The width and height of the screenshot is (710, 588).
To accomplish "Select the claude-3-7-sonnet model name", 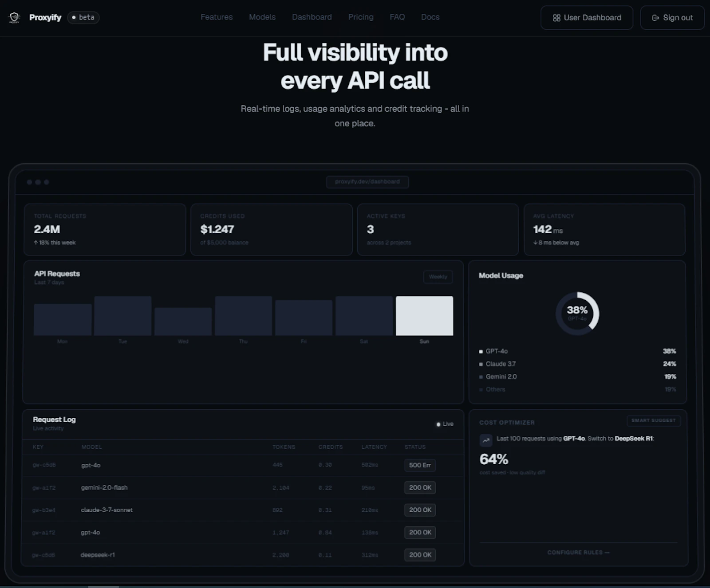I will click(x=106, y=510).
